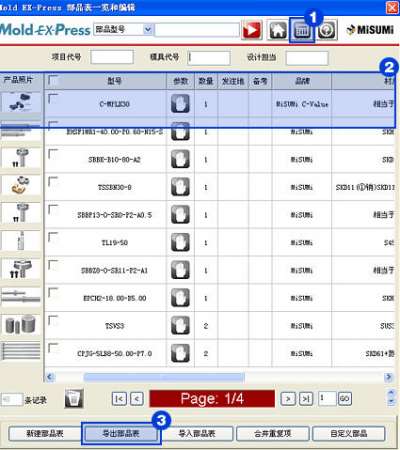Expand the part number dropdown beside logo
The width and height of the screenshot is (400, 450).
tap(148, 29)
